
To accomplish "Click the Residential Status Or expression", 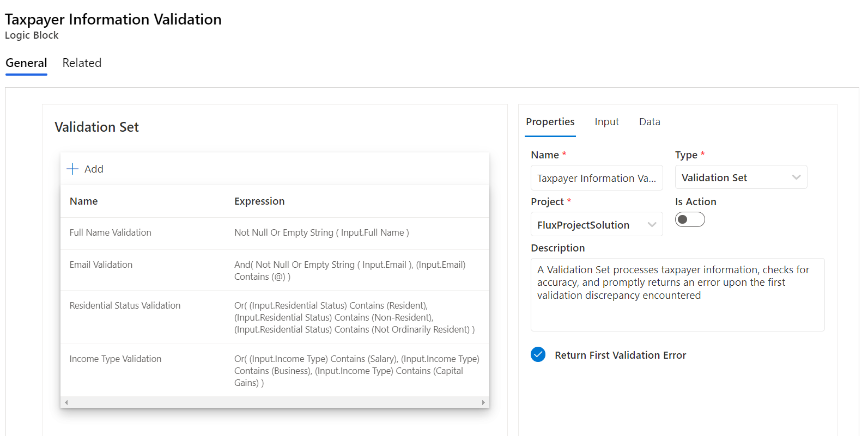I will (x=354, y=317).
